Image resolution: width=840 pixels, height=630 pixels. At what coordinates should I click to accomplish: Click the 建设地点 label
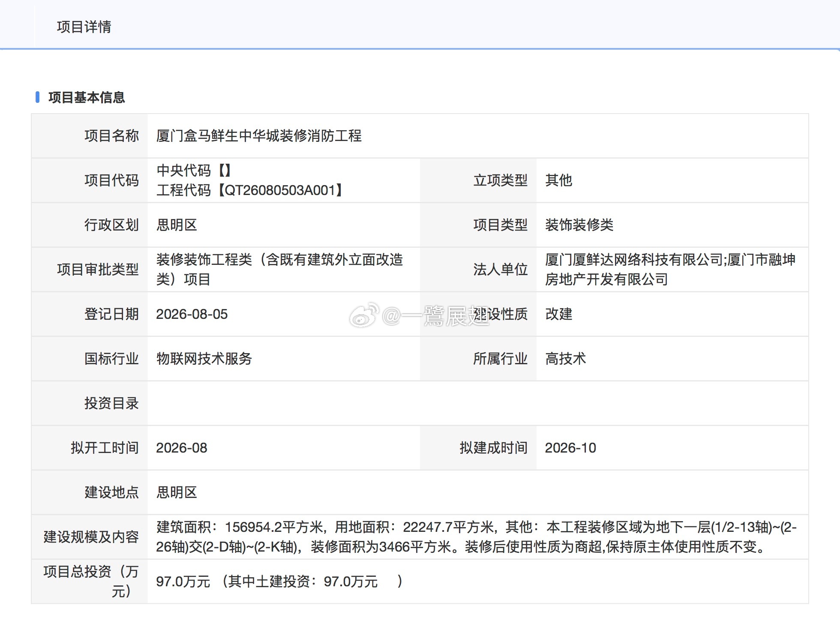[x=111, y=492]
